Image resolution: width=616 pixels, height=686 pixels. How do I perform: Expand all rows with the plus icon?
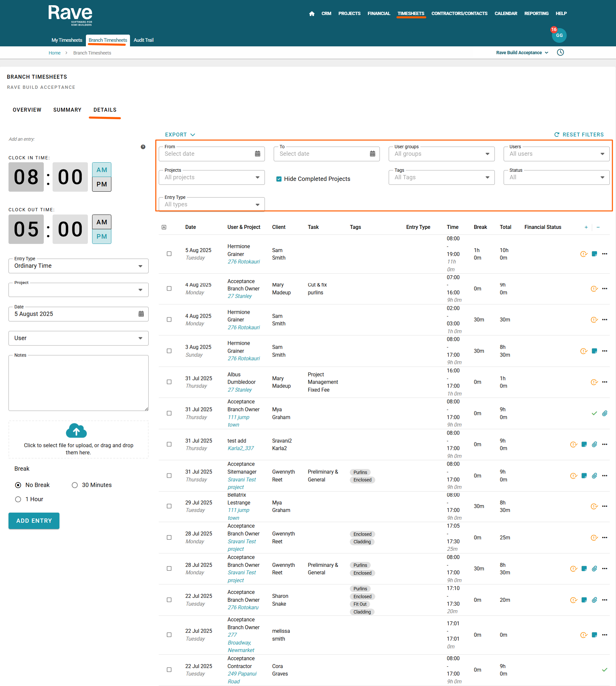pyautogui.click(x=586, y=227)
